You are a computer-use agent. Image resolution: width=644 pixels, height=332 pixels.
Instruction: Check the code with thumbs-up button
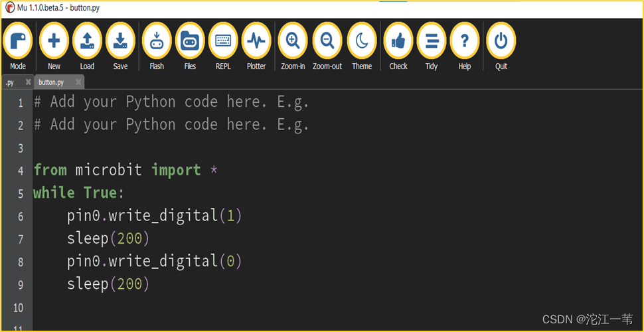[398, 41]
